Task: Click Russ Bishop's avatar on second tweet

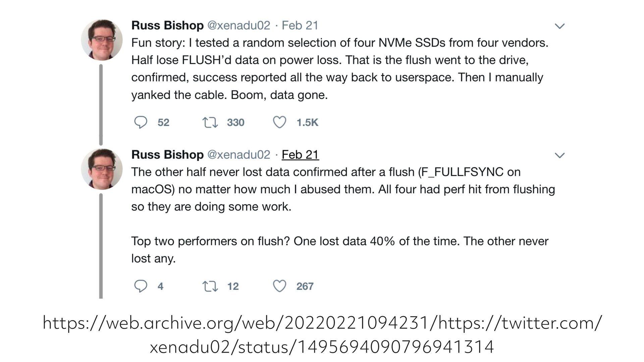Action: (x=102, y=169)
